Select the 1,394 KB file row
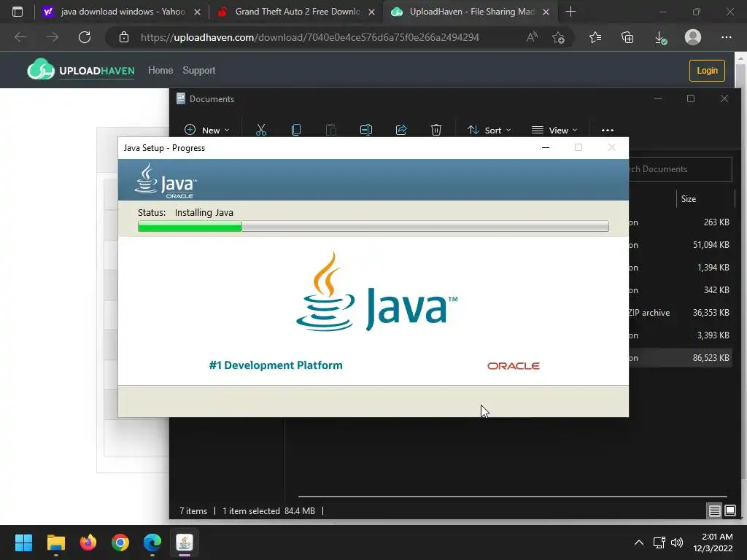Image resolution: width=747 pixels, height=560 pixels. 681,268
